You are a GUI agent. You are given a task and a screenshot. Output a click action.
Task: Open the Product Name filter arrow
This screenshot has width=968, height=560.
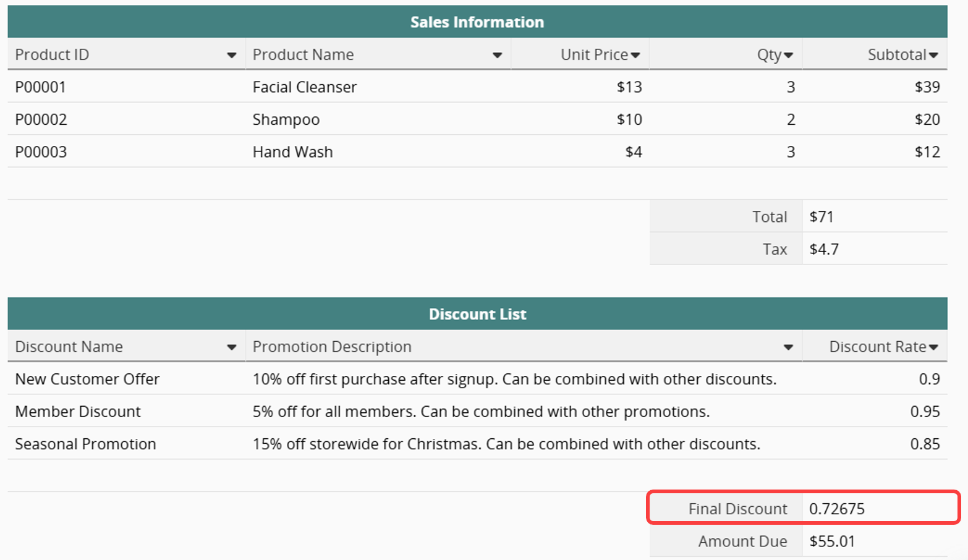click(497, 56)
